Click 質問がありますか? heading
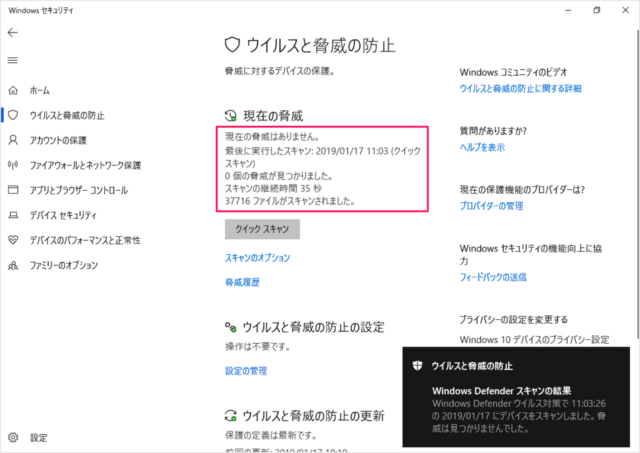 493,131
